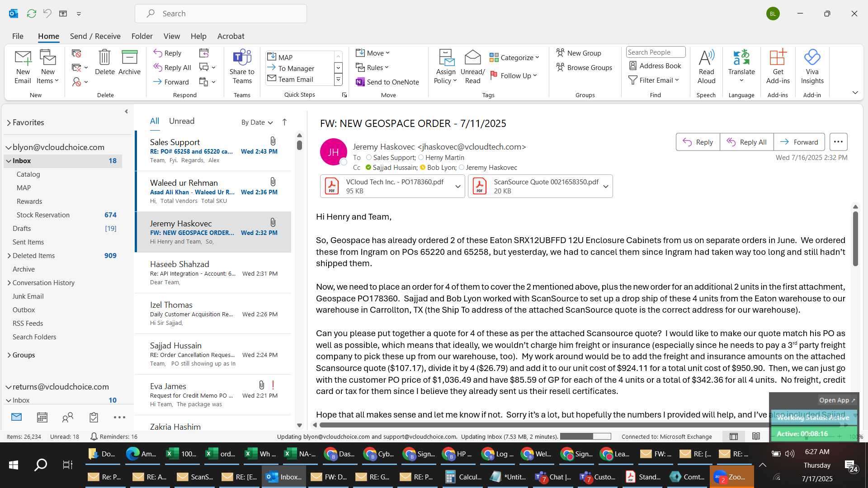Open the Follow Up dropdown
Image resolution: width=868 pixels, height=488 pixels.
point(514,75)
